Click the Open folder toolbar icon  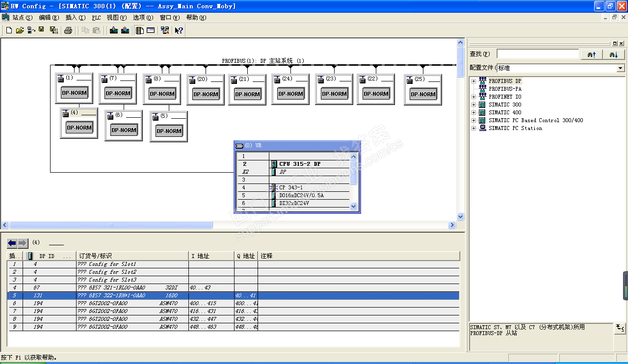20,30
